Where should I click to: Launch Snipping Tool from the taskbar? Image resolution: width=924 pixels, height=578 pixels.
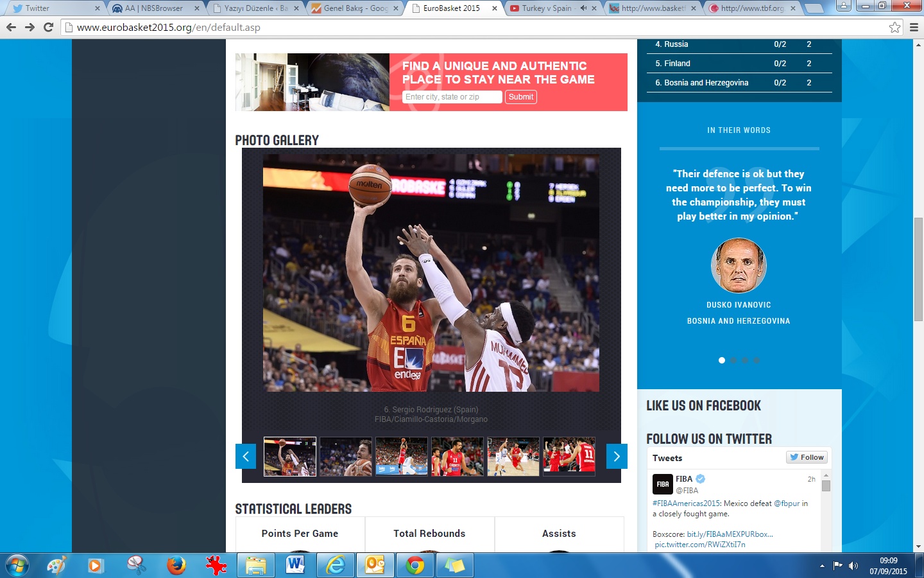click(136, 565)
